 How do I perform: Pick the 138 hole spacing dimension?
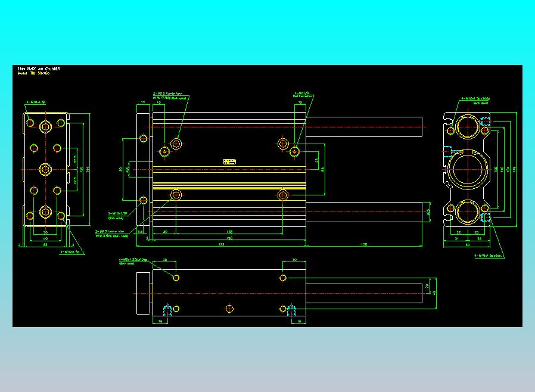[x=229, y=232]
